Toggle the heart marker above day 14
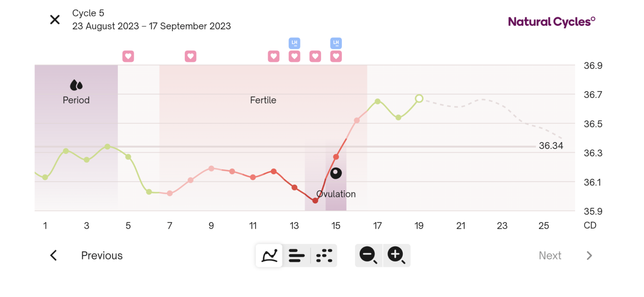 315,56
